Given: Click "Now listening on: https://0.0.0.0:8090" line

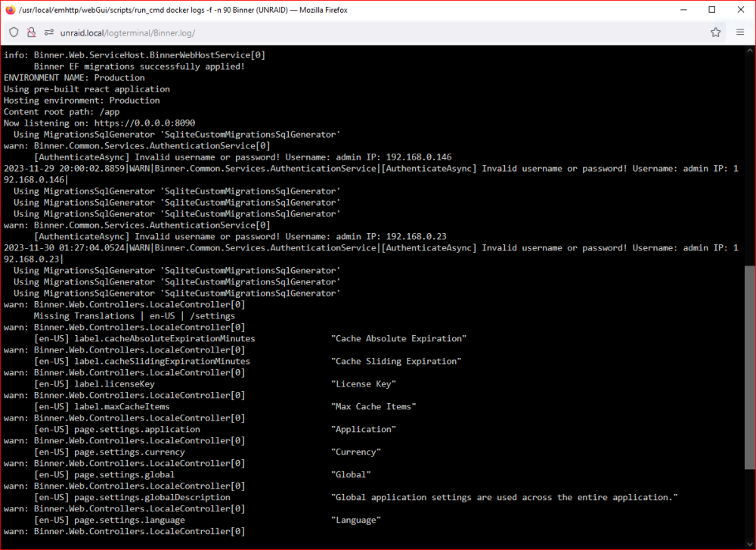Looking at the screenshot, I should [99, 123].
